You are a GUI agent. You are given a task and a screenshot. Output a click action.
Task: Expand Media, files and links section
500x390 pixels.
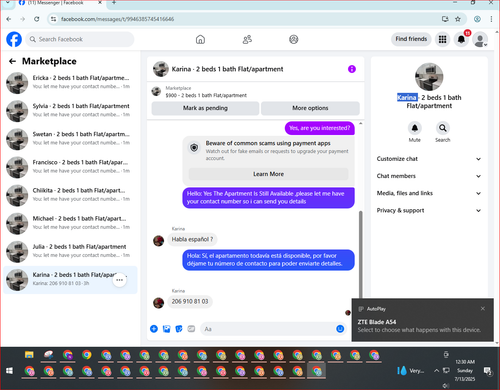pos(429,193)
